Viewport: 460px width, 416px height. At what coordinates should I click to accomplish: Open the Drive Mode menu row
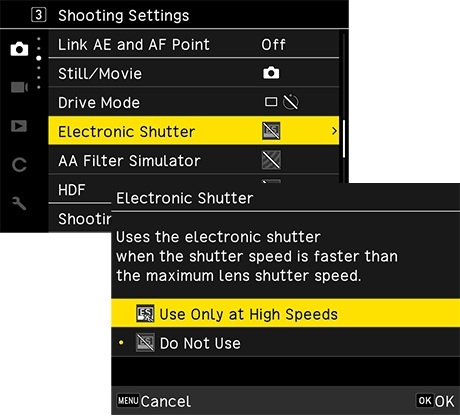pos(194,102)
